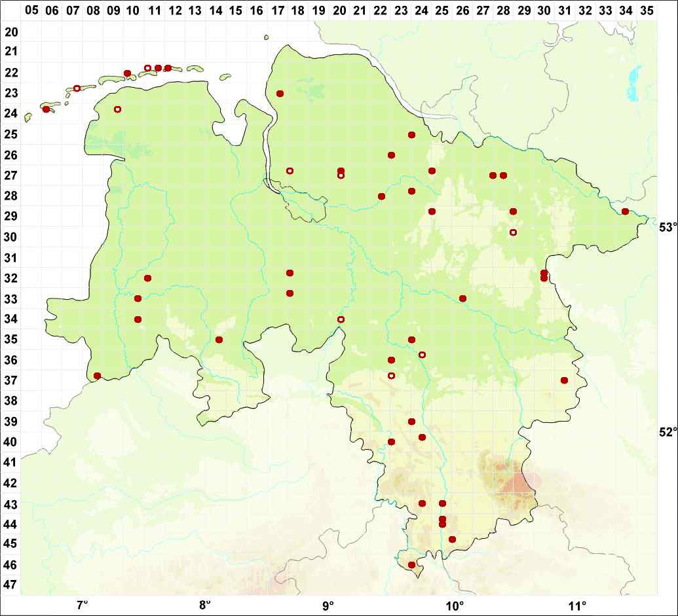Image resolution: width=678 pixels, height=616 pixels.
Task: Click hollow dot in row 23, column 07
Action: coord(77,88)
